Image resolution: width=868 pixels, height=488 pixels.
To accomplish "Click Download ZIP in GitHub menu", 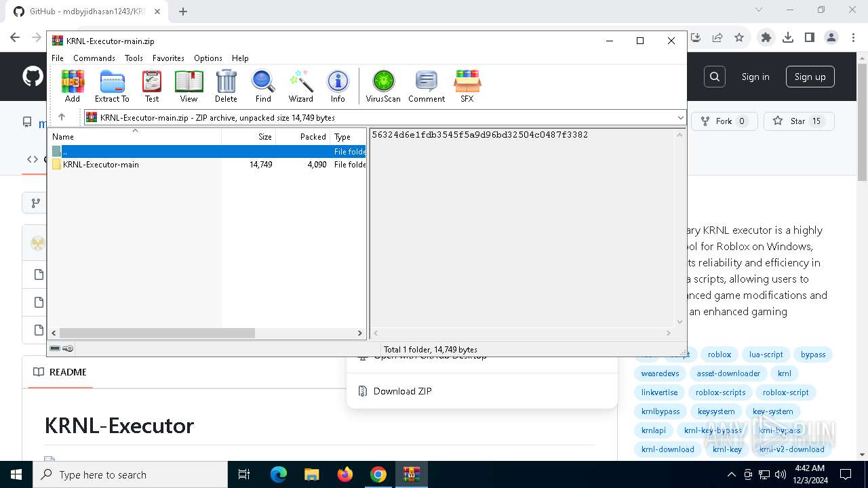I will [x=402, y=391].
